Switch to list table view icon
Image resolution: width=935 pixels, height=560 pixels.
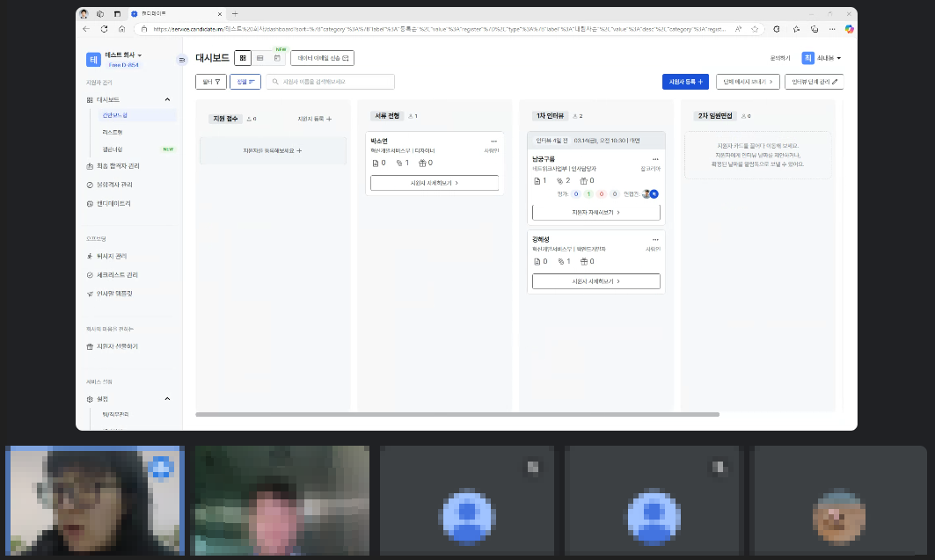click(x=260, y=58)
